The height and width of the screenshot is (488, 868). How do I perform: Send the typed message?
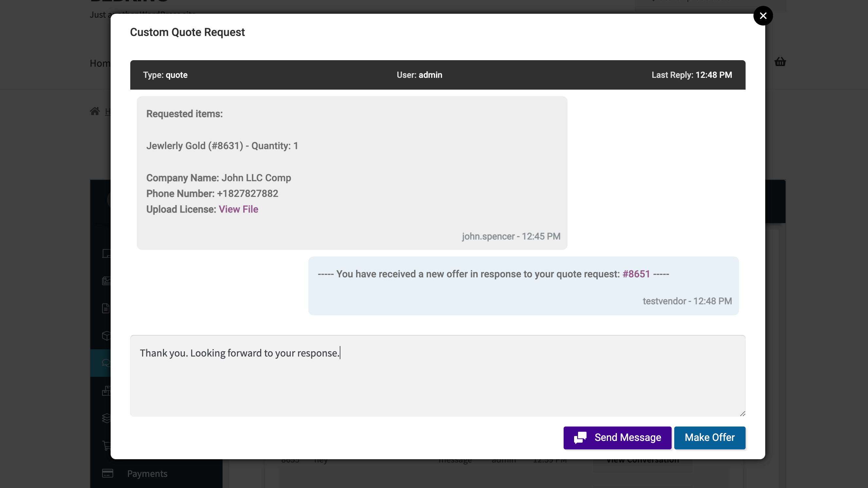coord(617,438)
